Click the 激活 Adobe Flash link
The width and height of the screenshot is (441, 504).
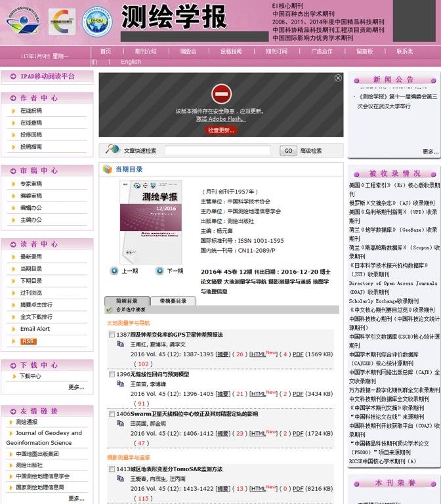[220, 119]
